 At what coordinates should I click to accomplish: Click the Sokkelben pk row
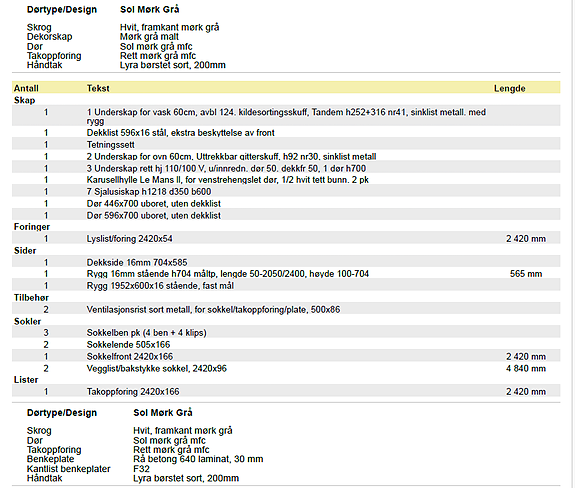tap(286, 333)
